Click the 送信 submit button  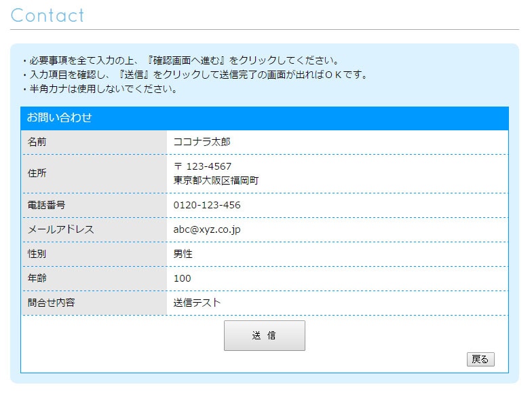click(265, 335)
